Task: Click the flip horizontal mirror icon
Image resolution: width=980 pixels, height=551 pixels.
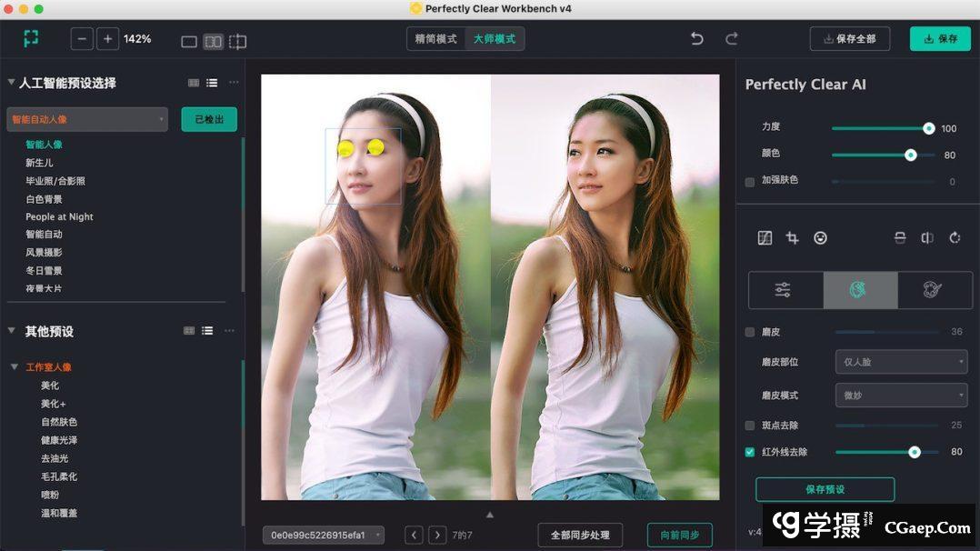Action: [927, 238]
